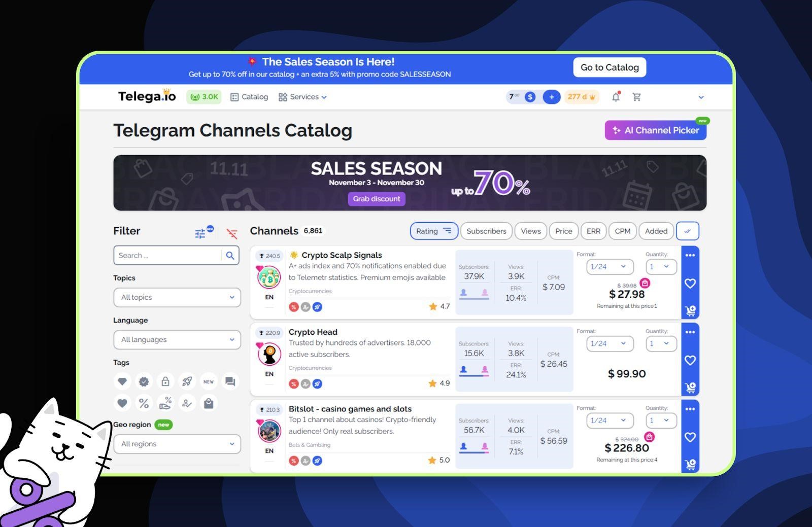Click the blue plus top-up button

[551, 97]
